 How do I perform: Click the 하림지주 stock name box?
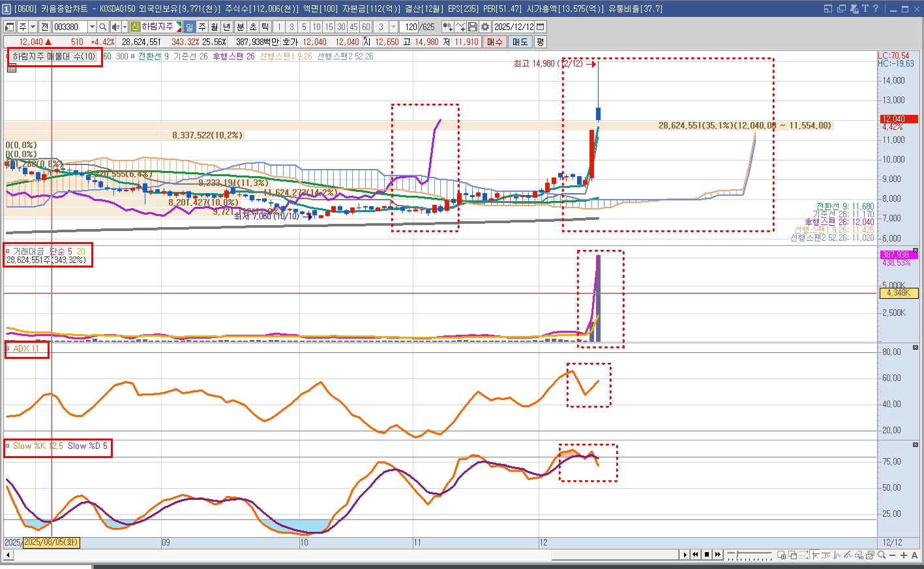click(156, 27)
